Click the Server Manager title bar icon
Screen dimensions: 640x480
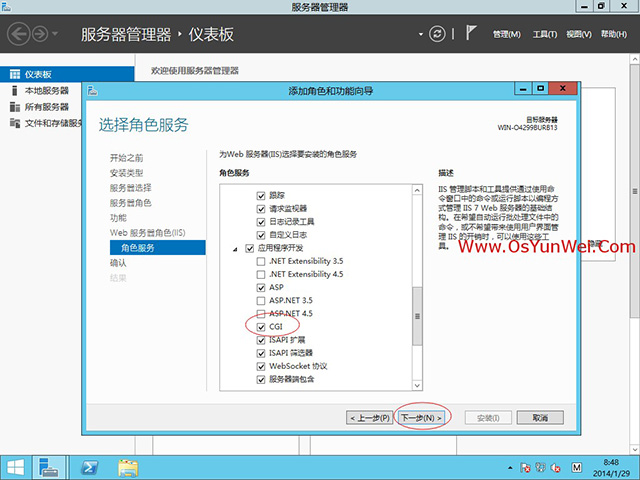click(x=6, y=7)
